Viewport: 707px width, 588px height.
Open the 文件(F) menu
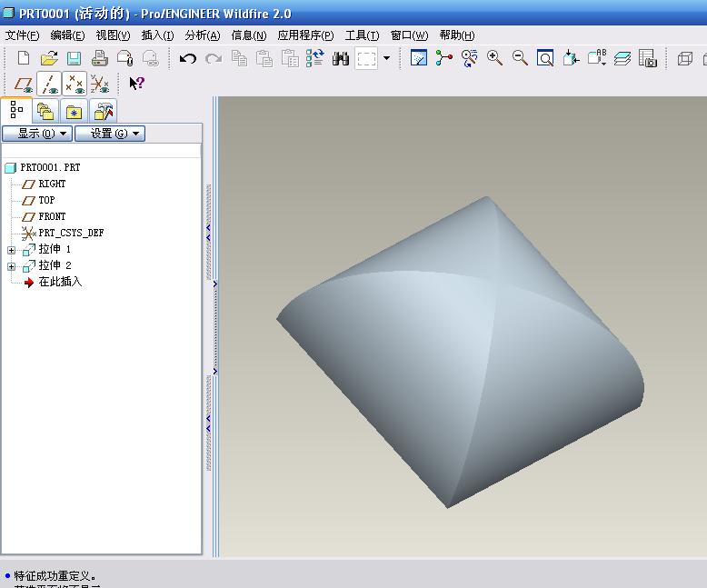click(22, 35)
